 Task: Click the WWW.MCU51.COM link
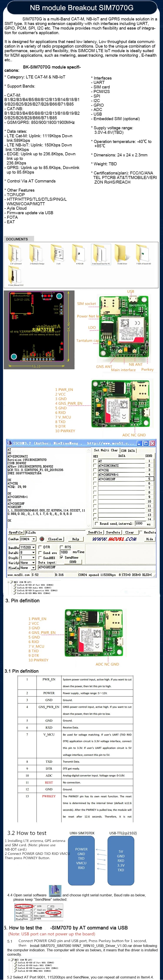click(114, 539)
